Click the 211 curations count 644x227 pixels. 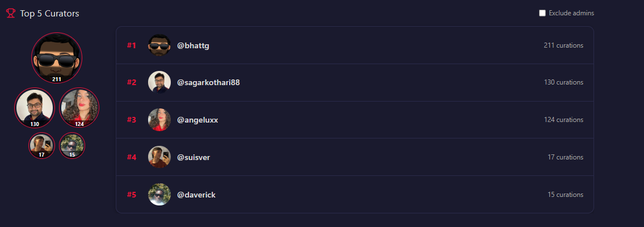(563, 45)
